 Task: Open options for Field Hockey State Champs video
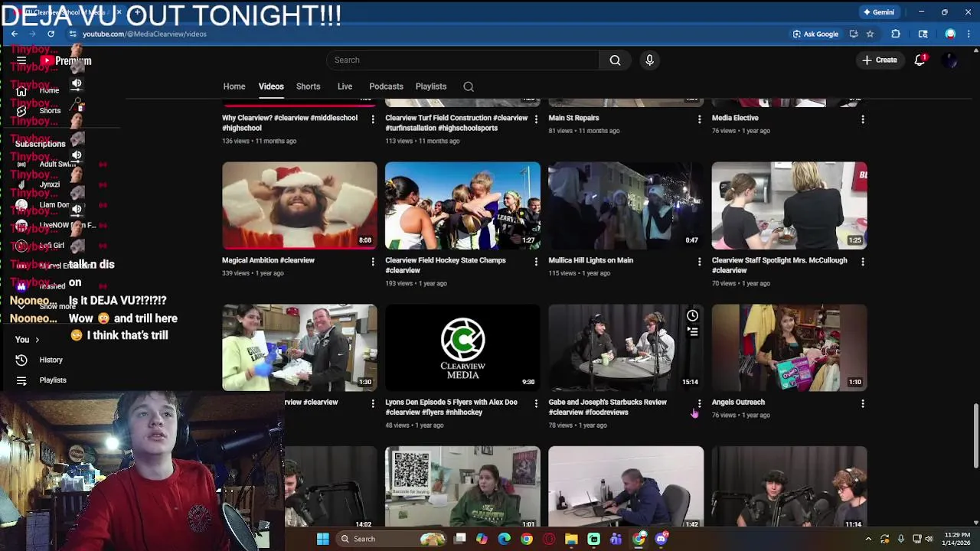click(x=536, y=262)
